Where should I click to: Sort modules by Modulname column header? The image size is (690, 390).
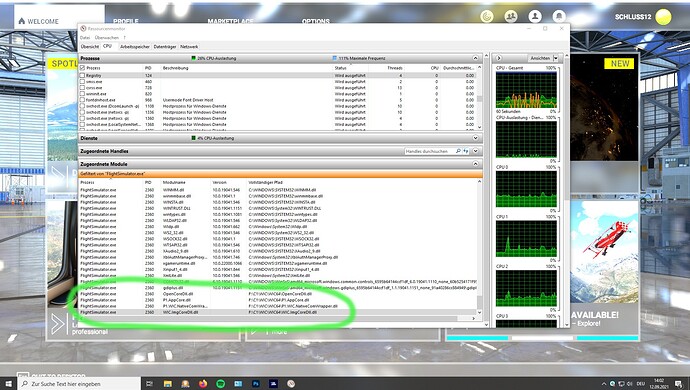[x=174, y=182]
